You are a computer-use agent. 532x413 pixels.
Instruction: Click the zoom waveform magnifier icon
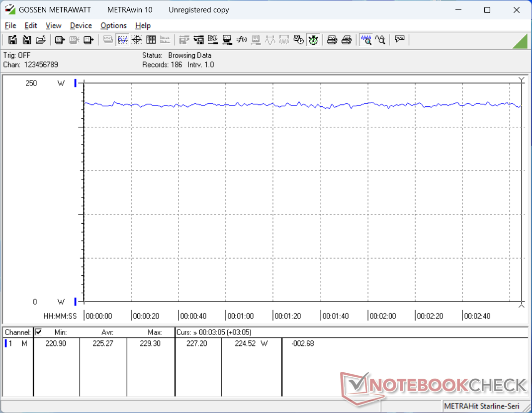click(366, 40)
